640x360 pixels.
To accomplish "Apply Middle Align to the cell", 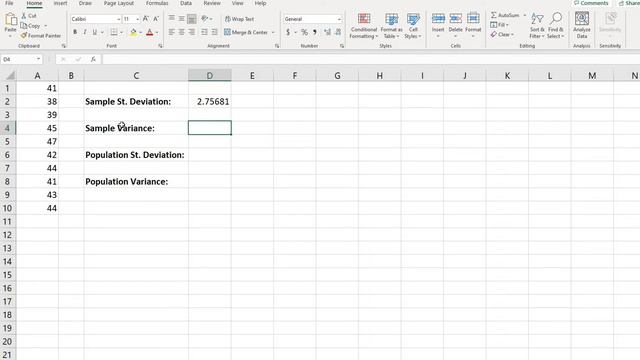I will [182, 18].
